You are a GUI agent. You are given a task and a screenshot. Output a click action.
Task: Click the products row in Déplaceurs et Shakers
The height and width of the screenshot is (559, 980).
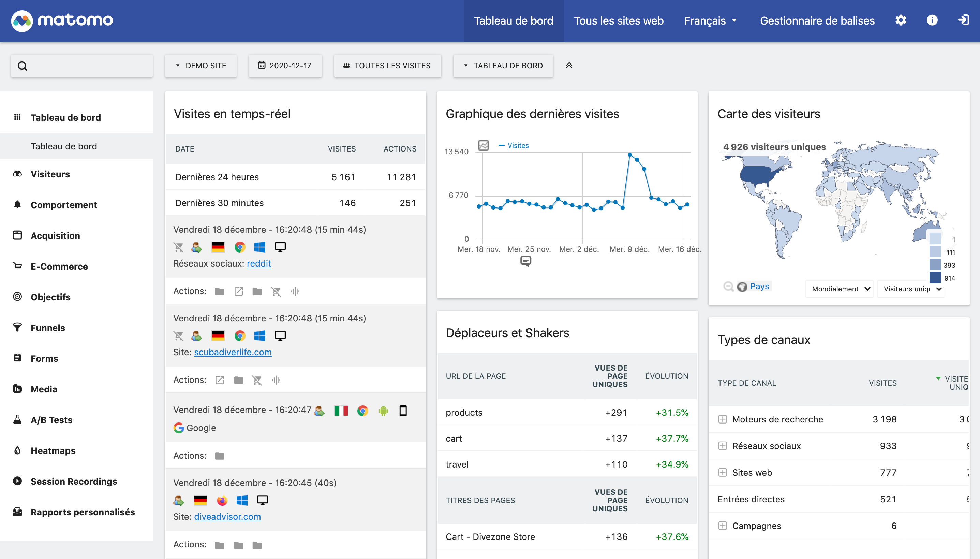click(567, 412)
